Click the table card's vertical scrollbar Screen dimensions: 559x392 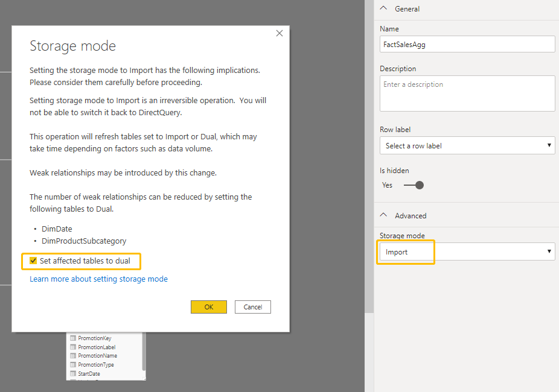pyautogui.click(x=144, y=352)
